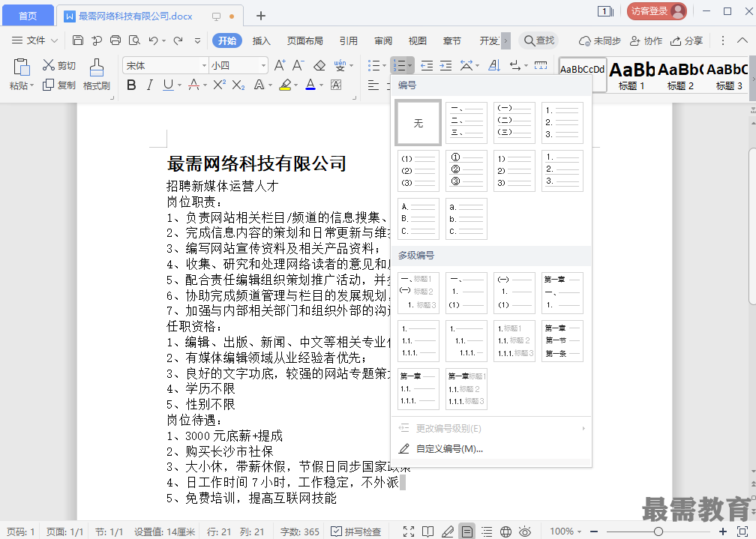Screen dimensions: 756x539
Task: Toggle 拼写检查 spell check in status bar
Action: pyautogui.click(x=355, y=532)
